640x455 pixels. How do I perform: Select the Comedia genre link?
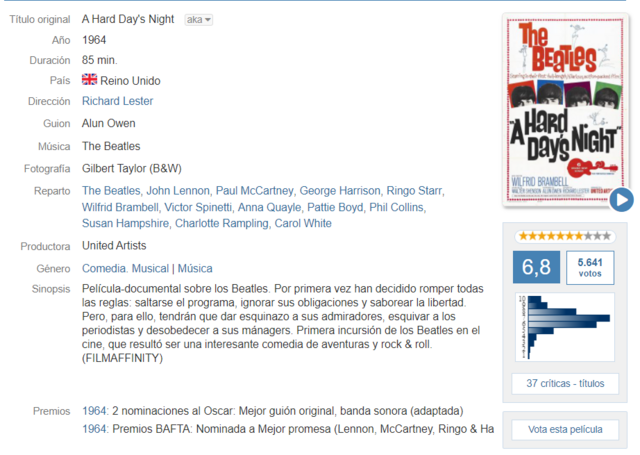click(104, 269)
